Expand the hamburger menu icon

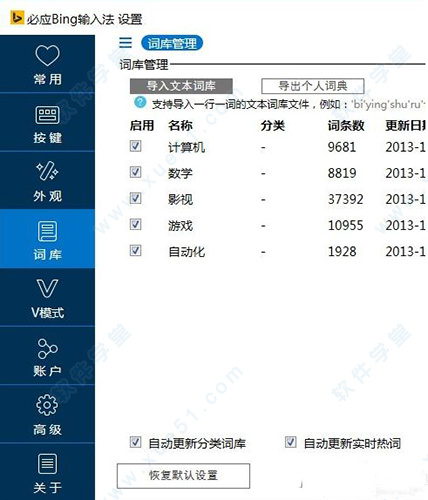coord(125,43)
